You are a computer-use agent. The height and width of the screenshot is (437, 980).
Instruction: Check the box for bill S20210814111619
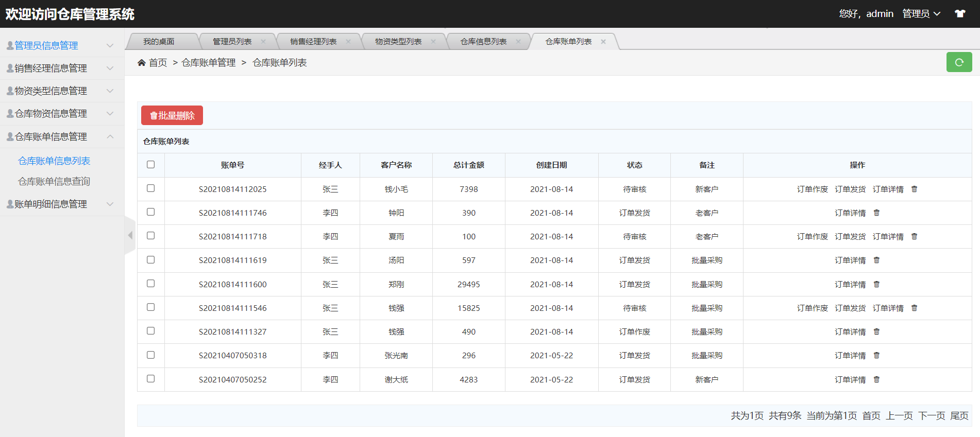tap(150, 260)
